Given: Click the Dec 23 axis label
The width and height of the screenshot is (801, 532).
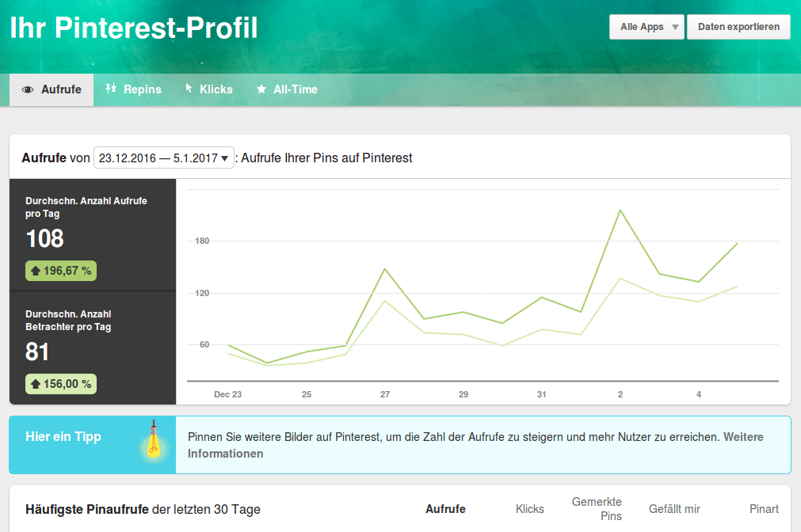Looking at the screenshot, I should click(228, 394).
